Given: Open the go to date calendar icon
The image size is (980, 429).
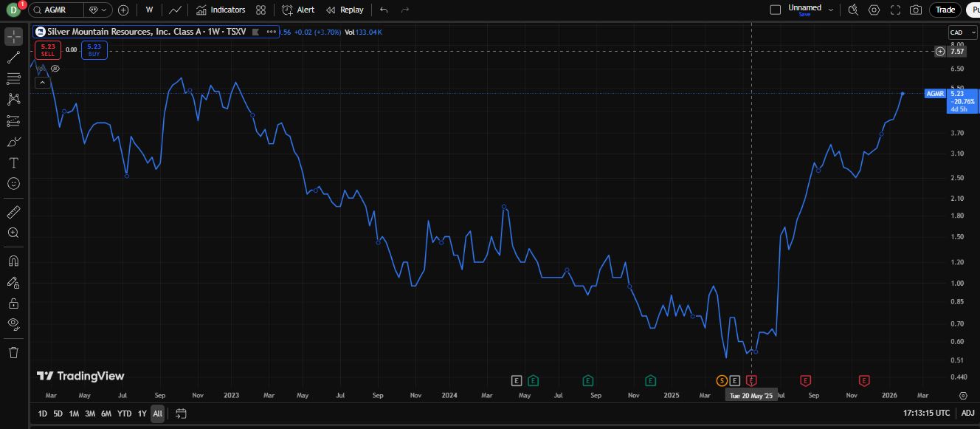Looking at the screenshot, I should click(181, 413).
